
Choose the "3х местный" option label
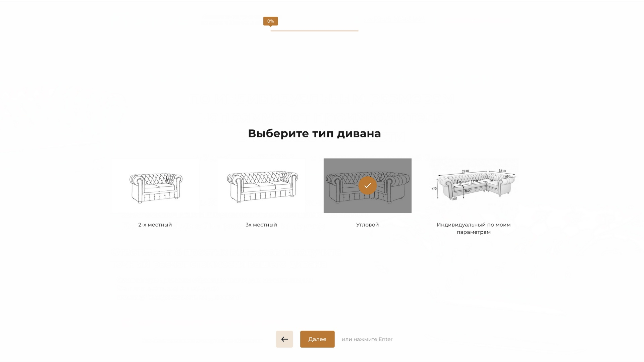point(261,225)
